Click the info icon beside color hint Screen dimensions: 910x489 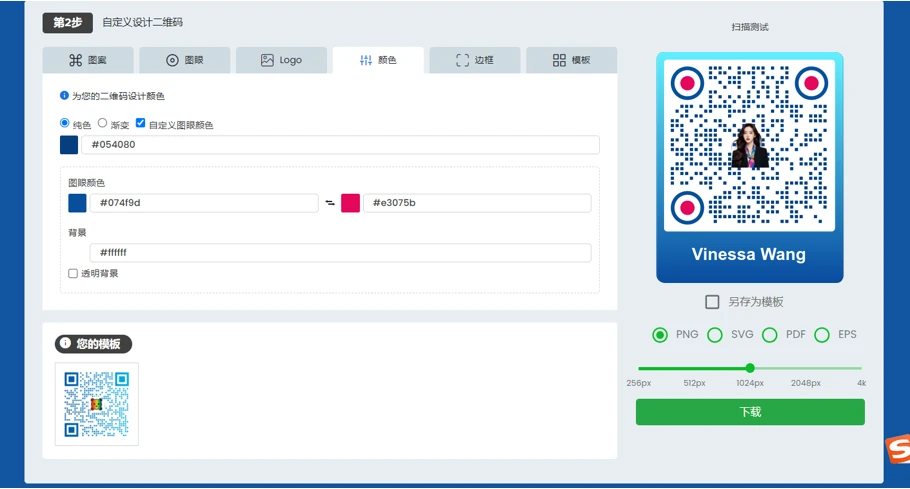coord(64,95)
